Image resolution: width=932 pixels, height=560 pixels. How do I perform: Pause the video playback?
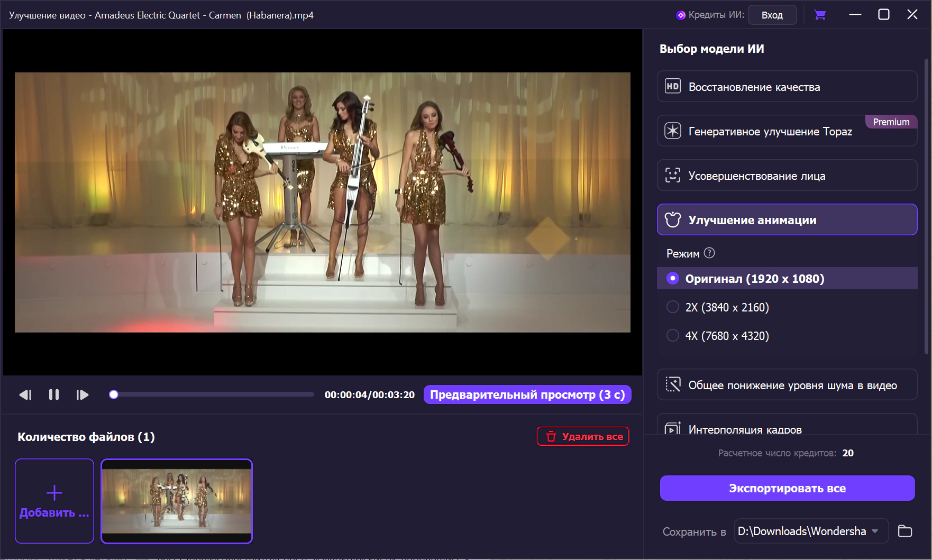tap(53, 395)
